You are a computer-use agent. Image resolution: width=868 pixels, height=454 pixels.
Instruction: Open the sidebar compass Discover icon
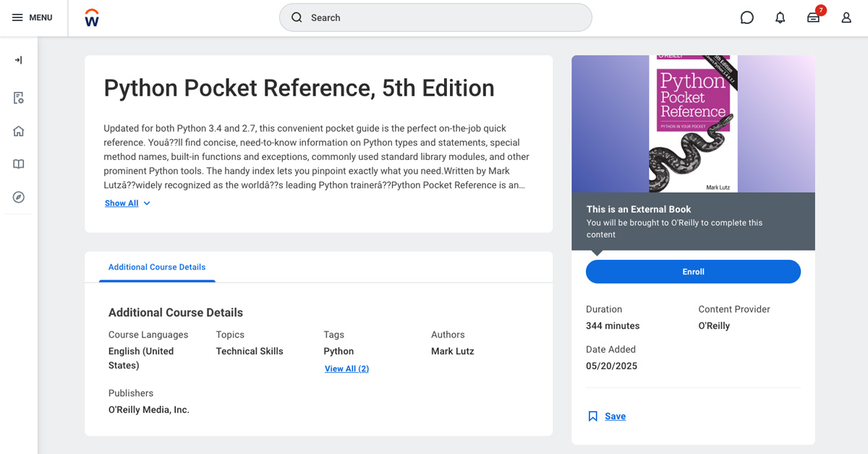pos(19,197)
